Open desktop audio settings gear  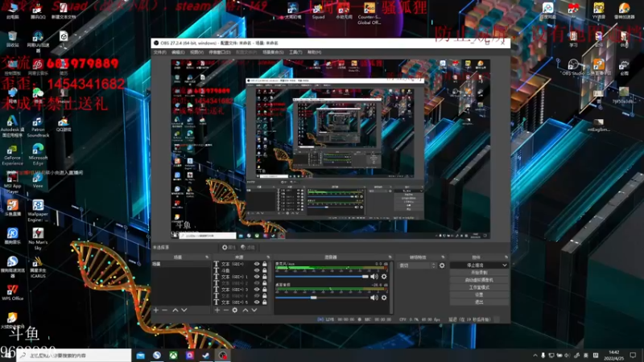click(x=384, y=298)
